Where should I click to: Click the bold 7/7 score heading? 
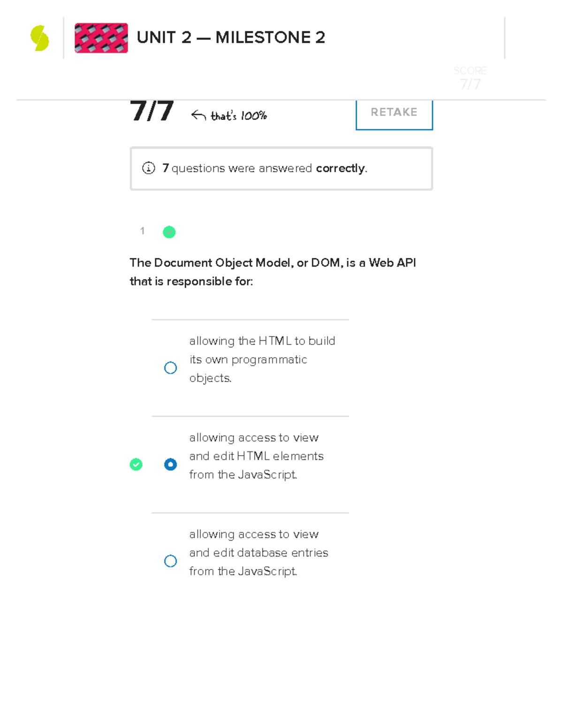[x=152, y=112]
